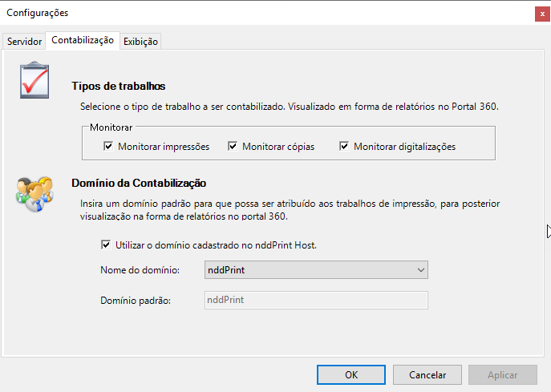Click the Tipos de trabalhos heading
Image resolution: width=551 pixels, height=392 pixels.
coord(118,86)
